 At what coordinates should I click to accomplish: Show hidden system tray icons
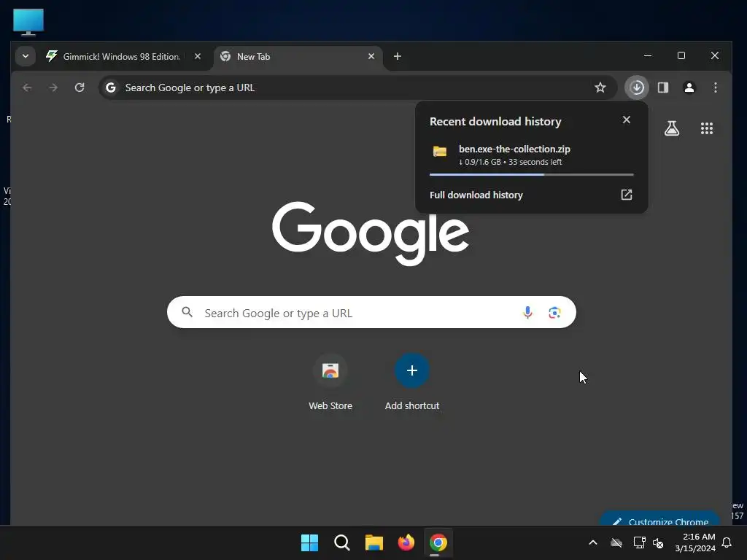(593, 542)
